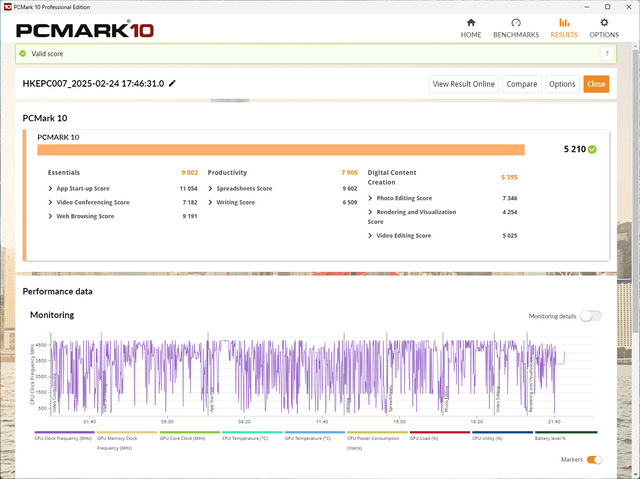Toggle GPU Load legend swatch
Image resolution: width=640 pixels, height=479 pixels.
(440, 432)
